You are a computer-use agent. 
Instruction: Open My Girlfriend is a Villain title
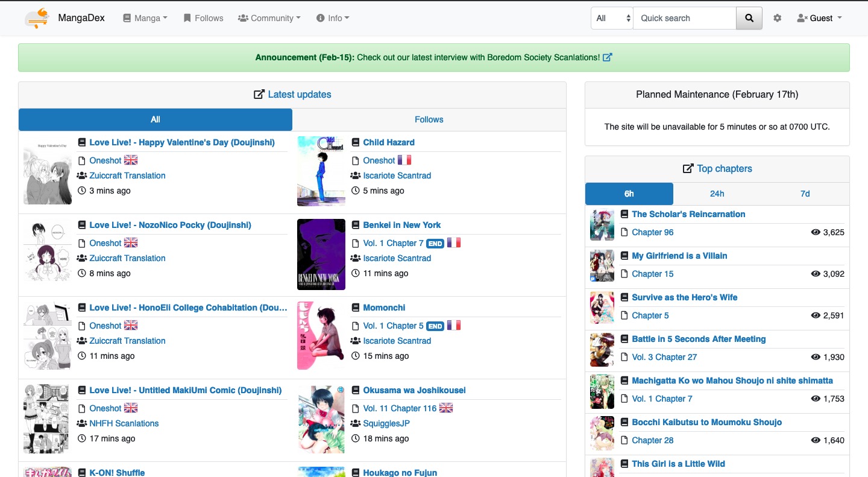tap(679, 256)
